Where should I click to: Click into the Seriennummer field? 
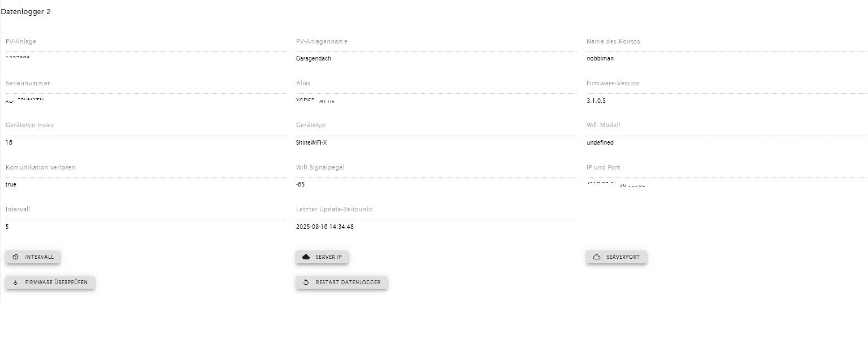pos(146,100)
